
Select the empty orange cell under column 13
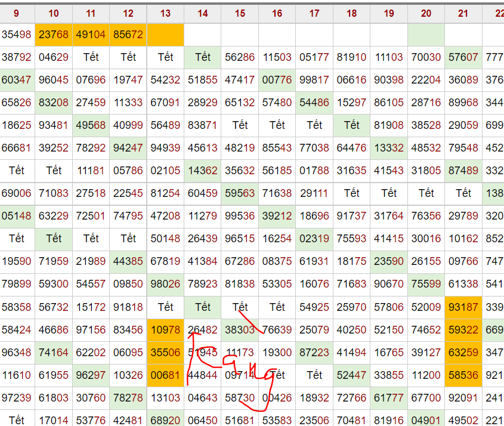click(x=165, y=35)
